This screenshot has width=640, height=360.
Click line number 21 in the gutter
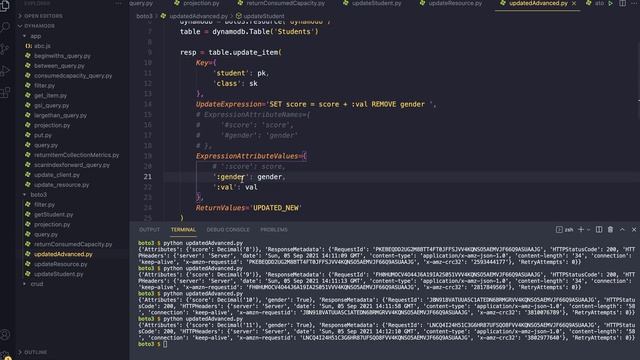click(147, 177)
